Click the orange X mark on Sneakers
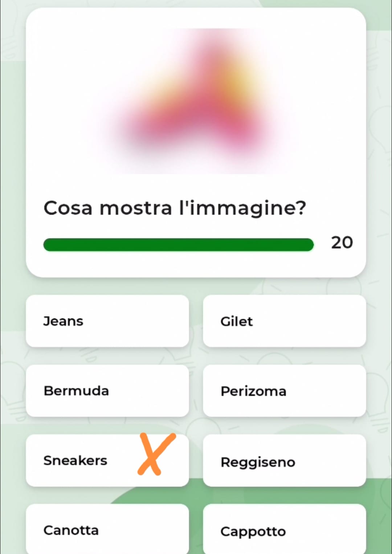The height and width of the screenshot is (554, 392). pos(156,455)
